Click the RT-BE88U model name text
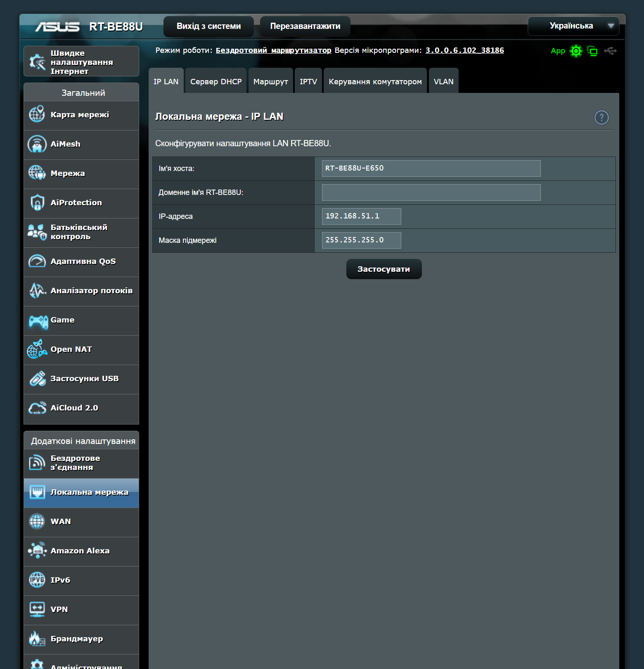The height and width of the screenshot is (669, 644). pyautogui.click(x=116, y=26)
